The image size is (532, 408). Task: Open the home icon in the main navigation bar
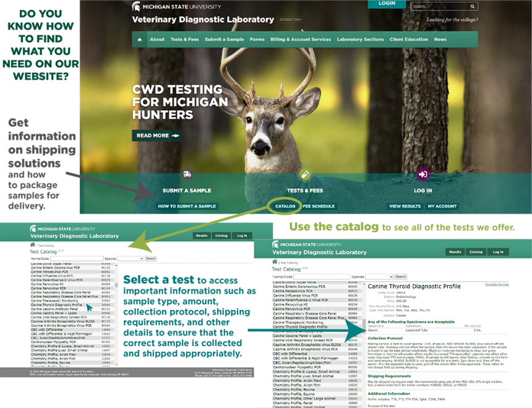(x=139, y=40)
